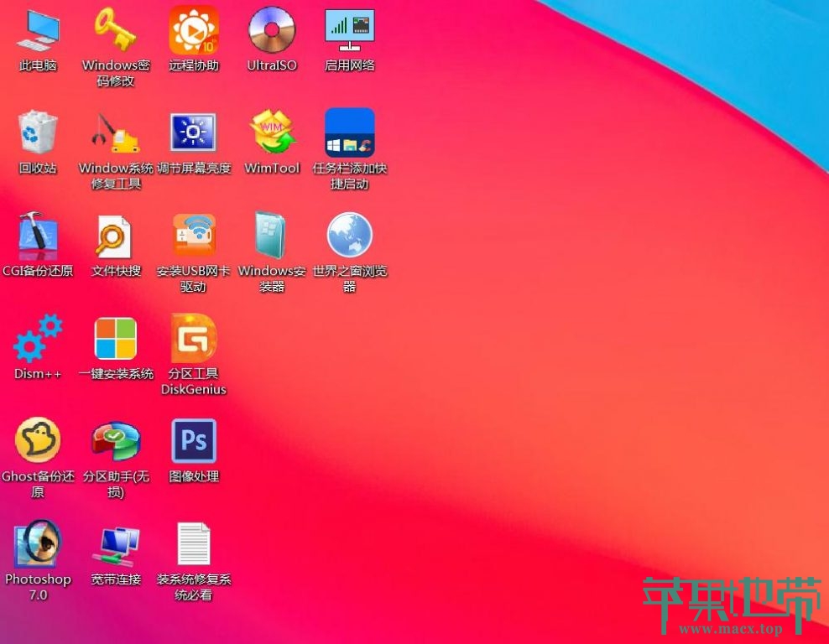
Task: Click the WimTool desktop icon
Action: pyautogui.click(x=272, y=133)
